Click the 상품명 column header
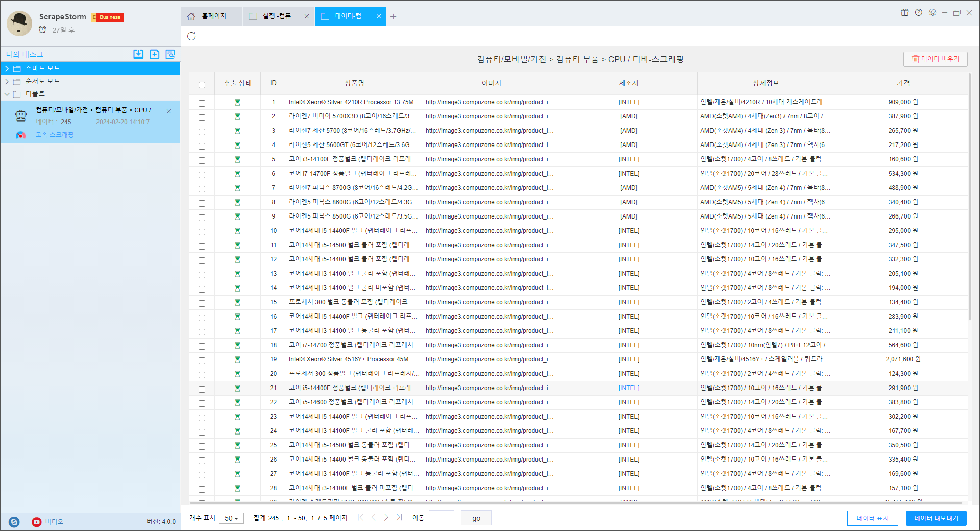Image resolution: width=980 pixels, height=531 pixels. coord(354,83)
